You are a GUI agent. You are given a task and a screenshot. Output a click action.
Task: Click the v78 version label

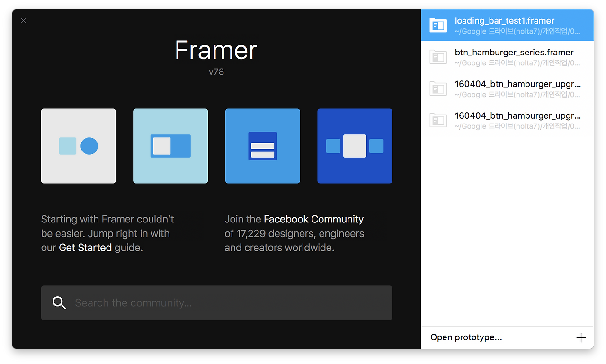coord(216,72)
